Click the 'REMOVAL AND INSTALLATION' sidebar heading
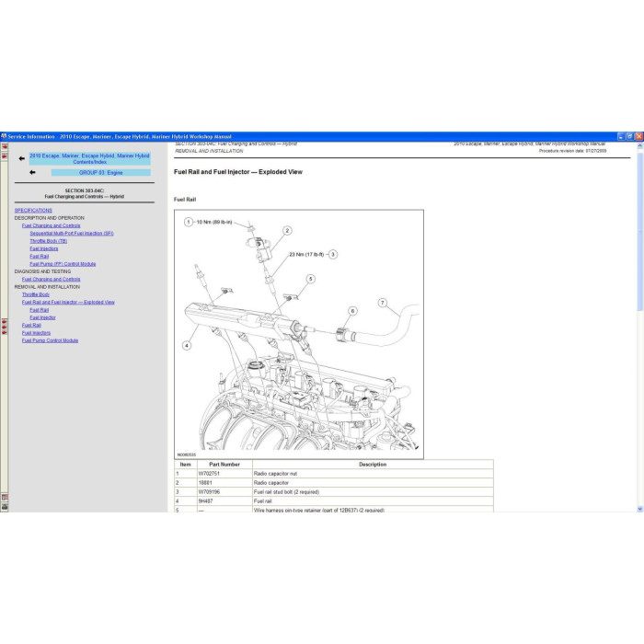 [x=47, y=287]
